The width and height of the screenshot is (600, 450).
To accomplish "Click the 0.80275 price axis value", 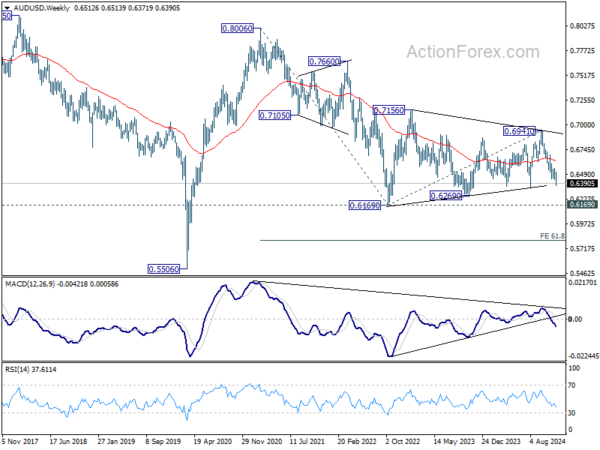I will 582,26.
